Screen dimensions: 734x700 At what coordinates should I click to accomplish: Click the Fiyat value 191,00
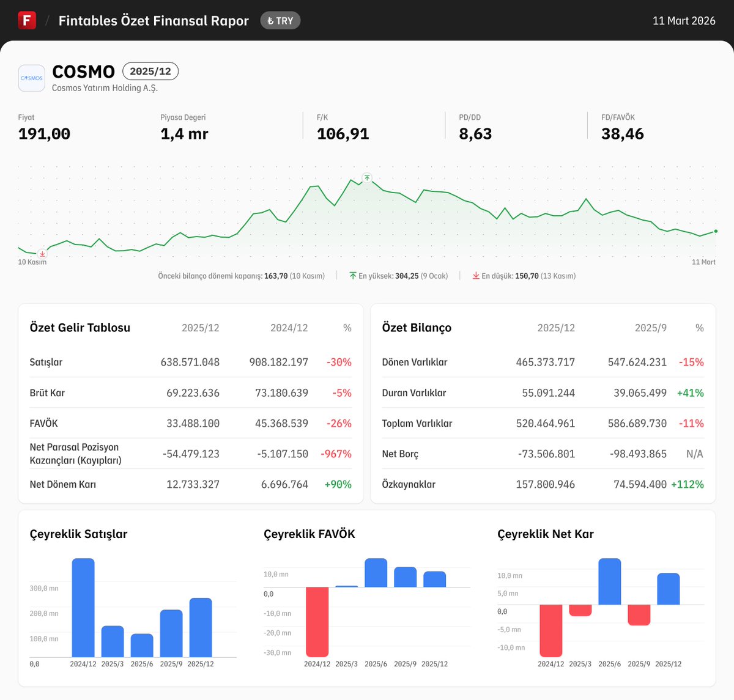pyautogui.click(x=44, y=134)
